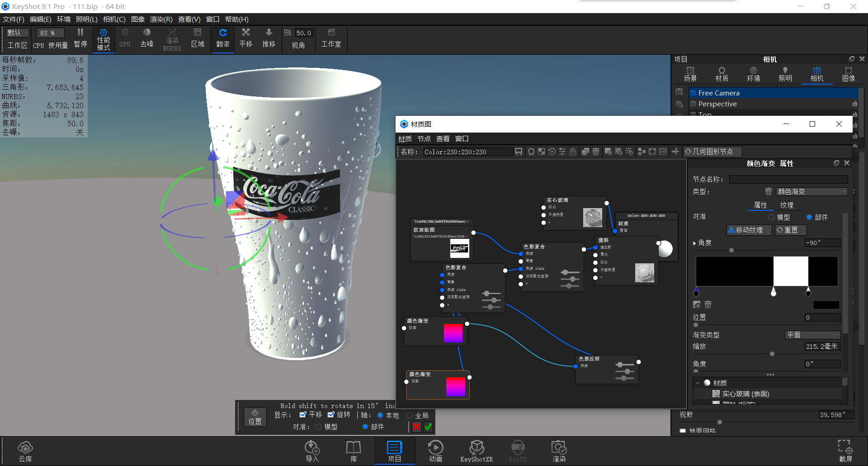Toggle 去噪 denoise in main toolbar
Image resolution: width=868 pixels, height=466 pixels.
pyautogui.click(x=146, y=38)
